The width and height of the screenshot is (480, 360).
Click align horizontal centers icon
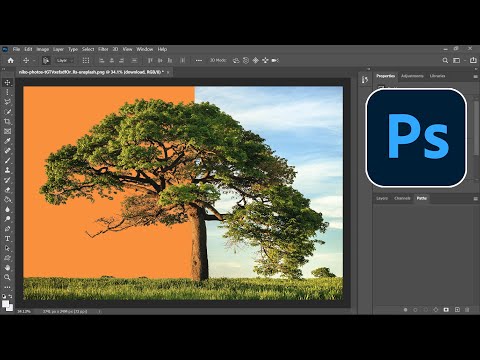tap(112, 60)
